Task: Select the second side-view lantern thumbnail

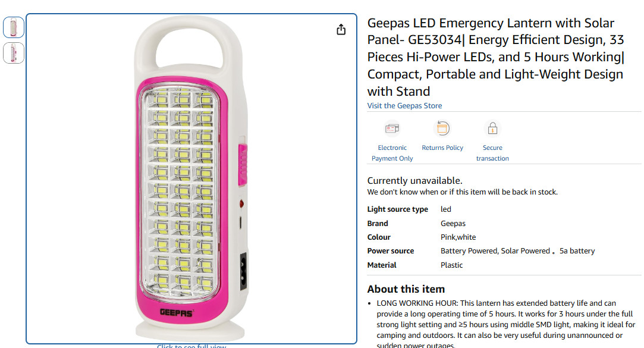Action: click(x=14, y=53)
